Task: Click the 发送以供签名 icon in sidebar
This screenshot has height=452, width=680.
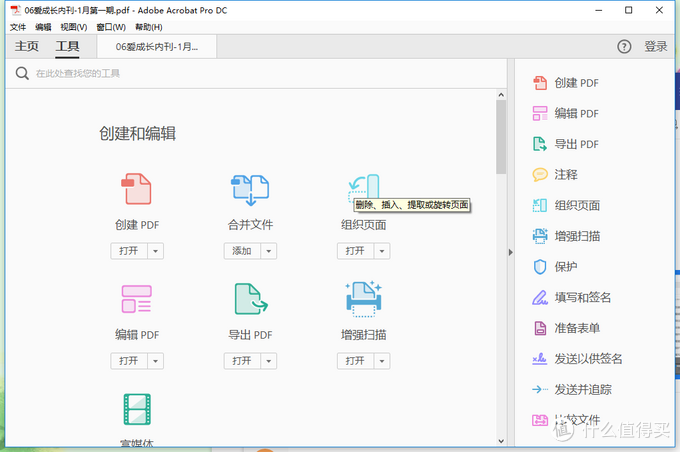Action: click(x=539, y=359)
